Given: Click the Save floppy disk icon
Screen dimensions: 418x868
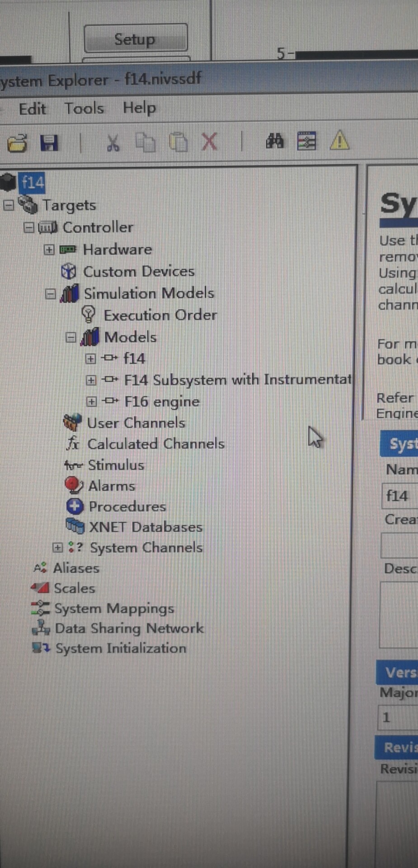Looking at the screenshot, I should 49,142.
